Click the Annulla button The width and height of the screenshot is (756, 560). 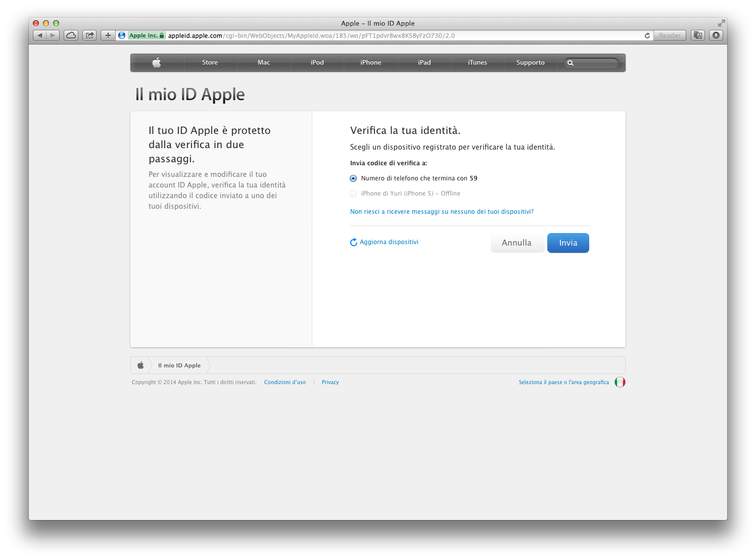pos(517,243)
